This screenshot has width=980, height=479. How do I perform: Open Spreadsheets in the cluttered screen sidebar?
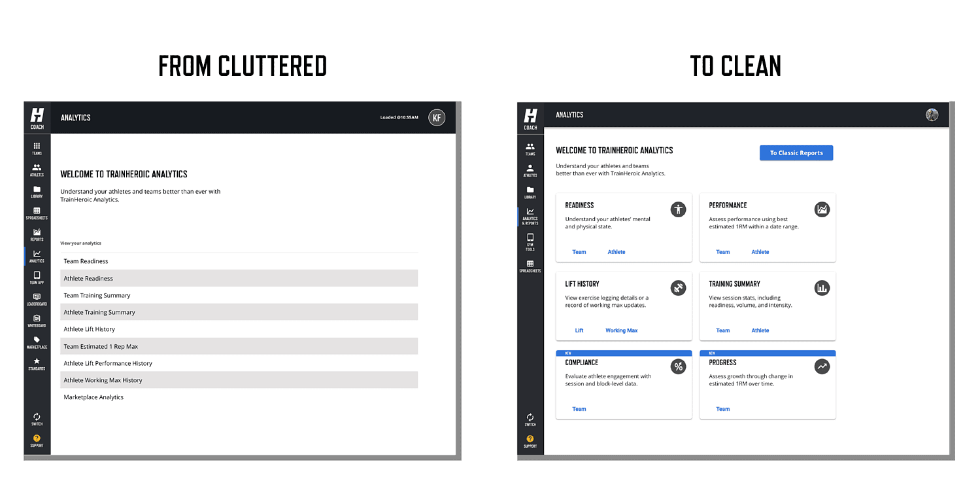click(x=37, y=213)
